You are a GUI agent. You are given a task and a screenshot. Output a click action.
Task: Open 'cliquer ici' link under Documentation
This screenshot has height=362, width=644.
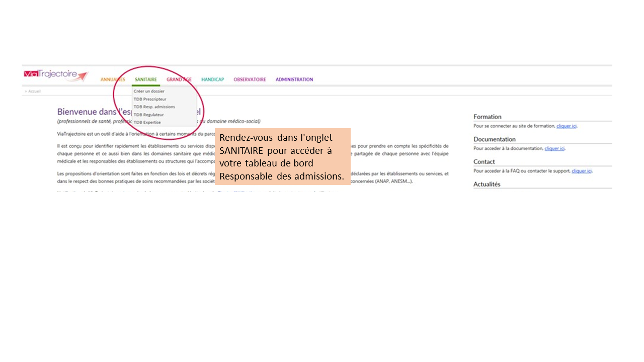554,149
